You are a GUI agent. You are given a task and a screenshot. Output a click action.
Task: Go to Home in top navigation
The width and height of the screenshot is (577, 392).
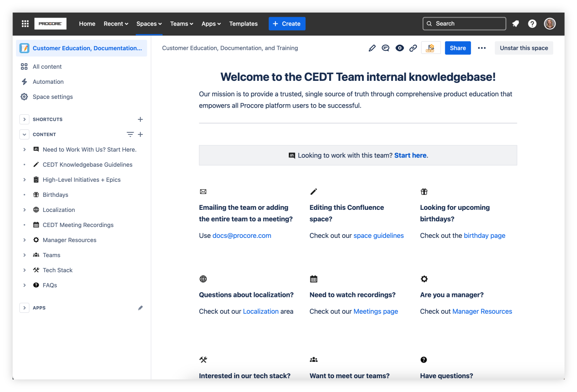click(87, 24)
